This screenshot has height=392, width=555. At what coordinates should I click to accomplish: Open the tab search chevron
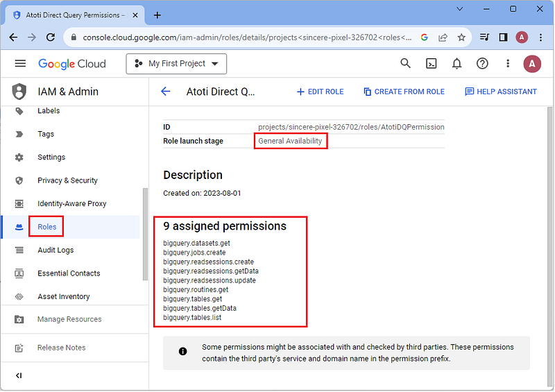pos(459,9)
